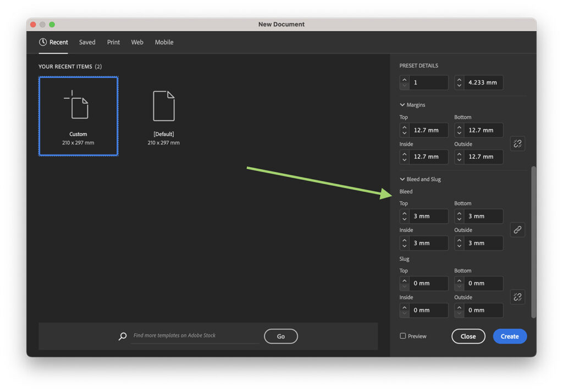The height and width of the screenshot is (392, 563).
Task: Enable the Preview checkbox
Action: click(x=402, y=336)
